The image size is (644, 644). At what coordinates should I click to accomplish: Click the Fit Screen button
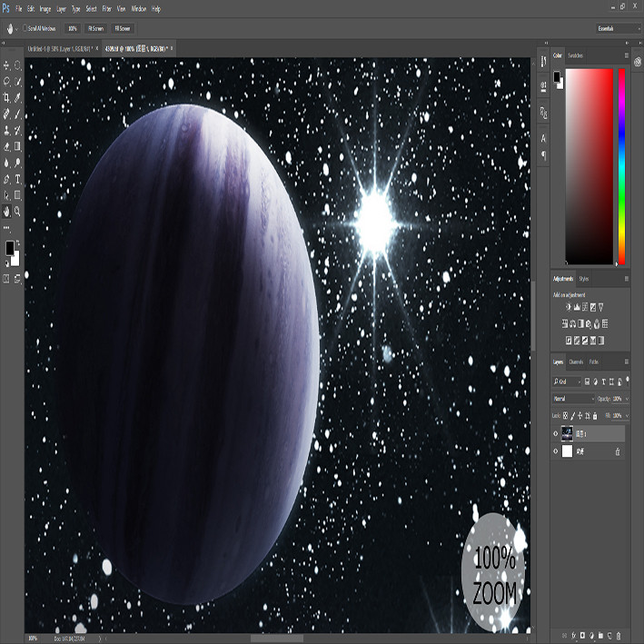click(x=95, y=28)
